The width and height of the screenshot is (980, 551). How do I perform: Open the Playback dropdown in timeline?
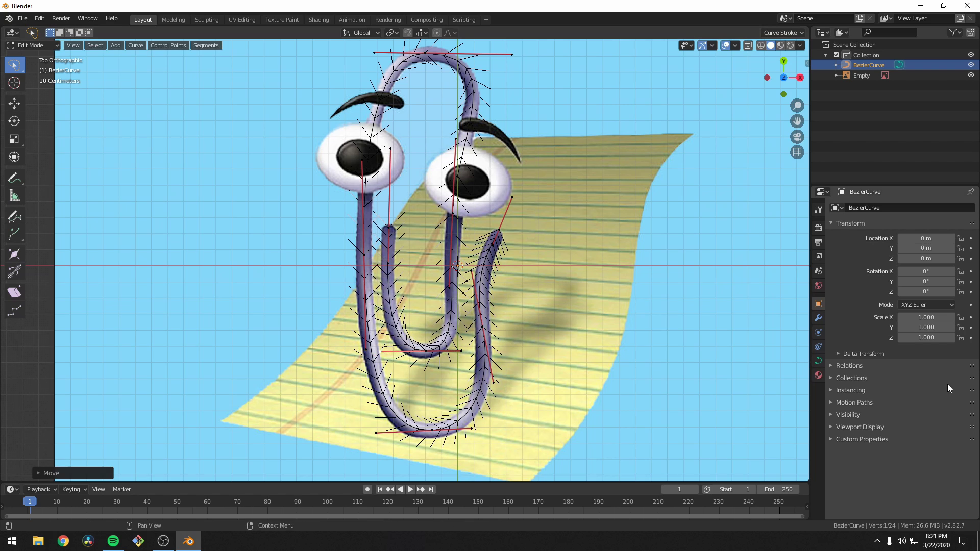(41, 489)
